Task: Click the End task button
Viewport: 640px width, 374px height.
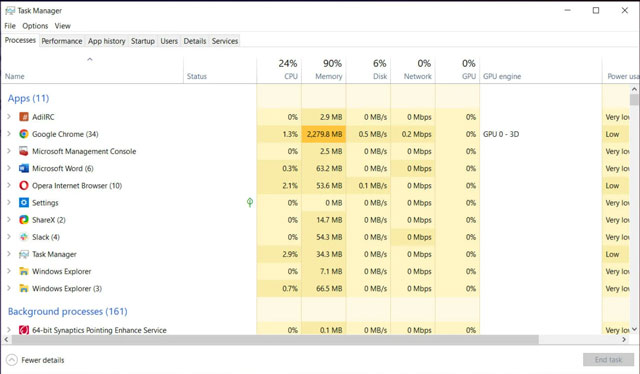Action: point(608,359)
